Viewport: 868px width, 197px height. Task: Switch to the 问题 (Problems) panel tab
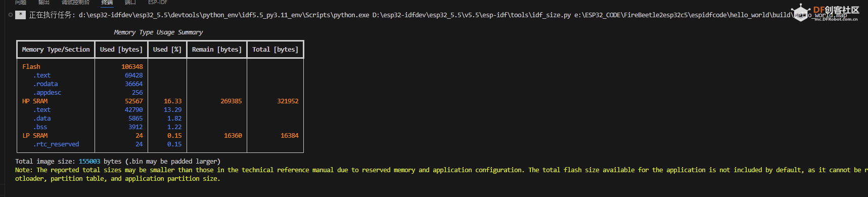(x=21, y=3)
